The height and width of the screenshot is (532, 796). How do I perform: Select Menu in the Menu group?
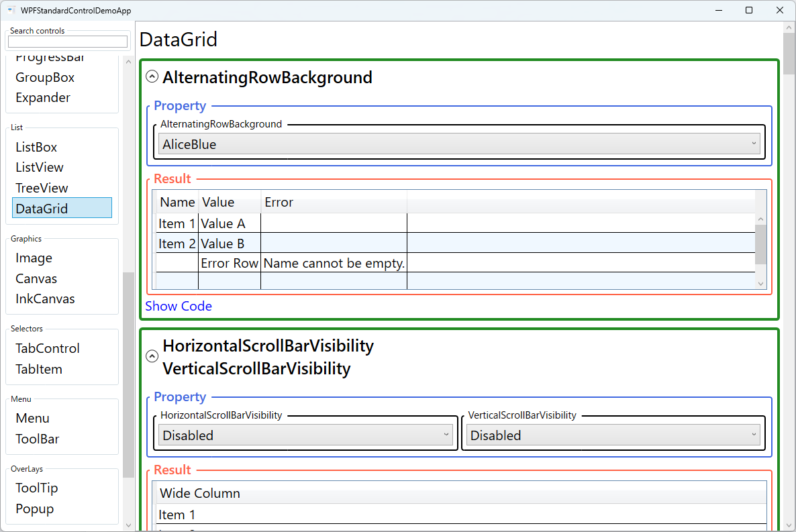pyautogui.click(x=32, y=419)
